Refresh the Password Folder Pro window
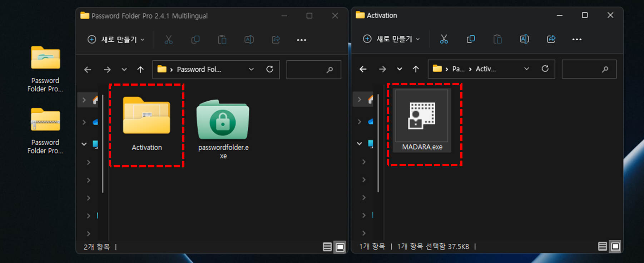 point(270,69)
